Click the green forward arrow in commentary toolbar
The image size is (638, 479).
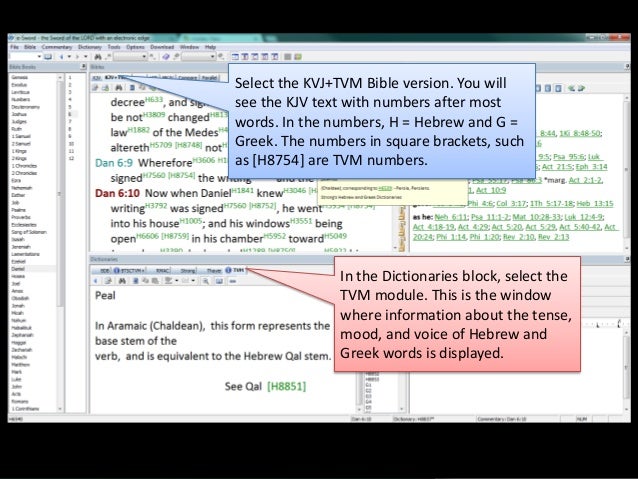click(582, 88)
